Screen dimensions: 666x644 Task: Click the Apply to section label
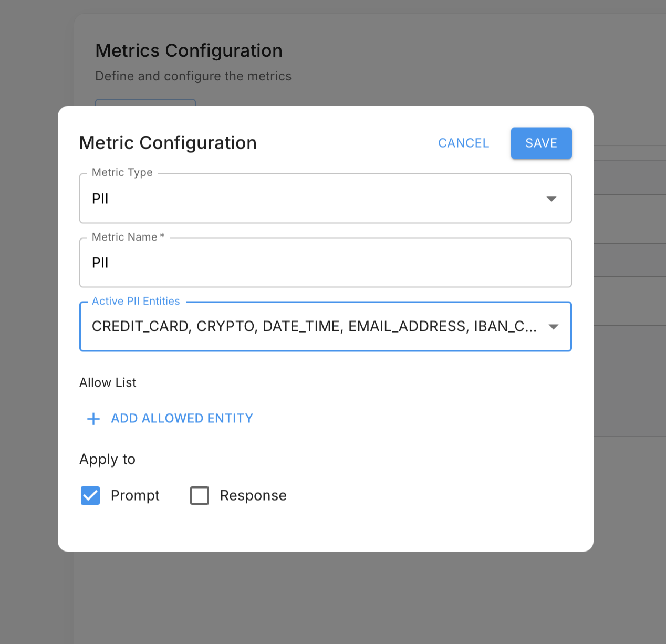click(x=107, y=459)
